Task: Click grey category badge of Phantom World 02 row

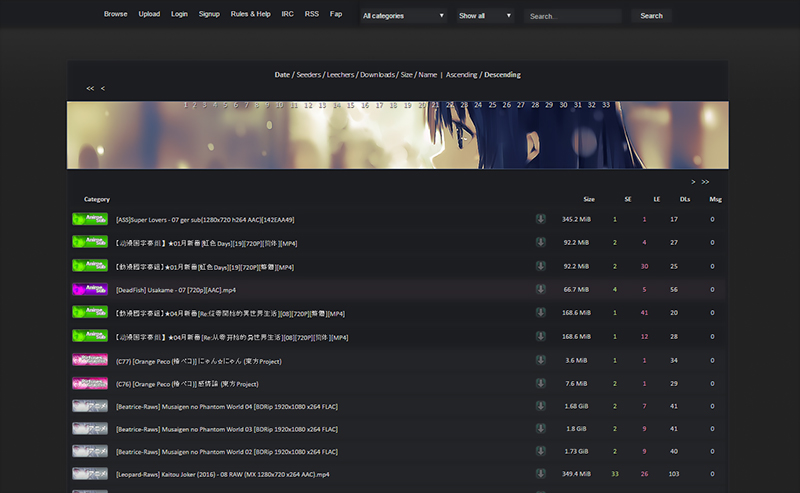Action: (90, 451)
